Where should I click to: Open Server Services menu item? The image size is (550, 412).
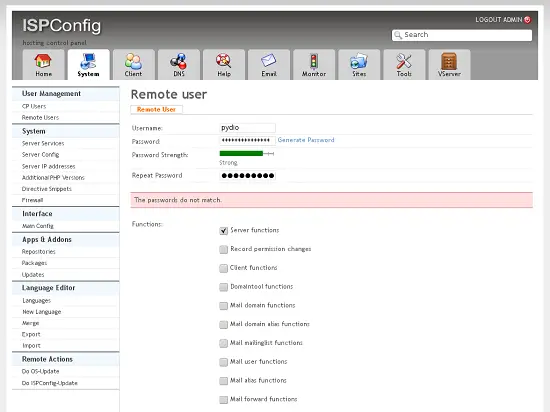coord(43,143)
